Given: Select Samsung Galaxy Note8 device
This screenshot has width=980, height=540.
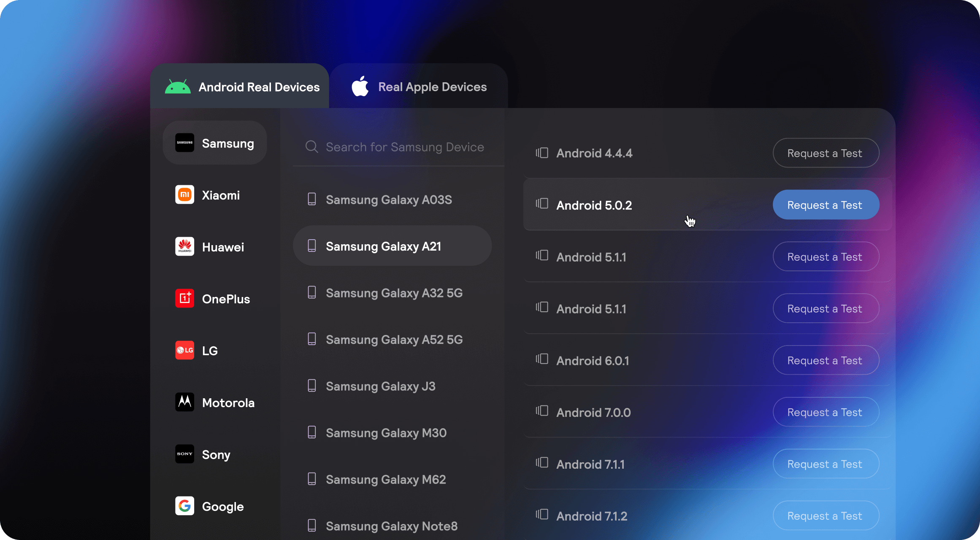Looking at the screenshot, I should coord(392,525).
